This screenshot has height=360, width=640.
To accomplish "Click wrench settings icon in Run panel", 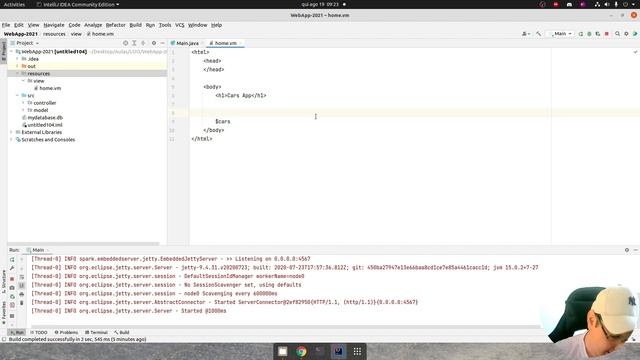I will (12, 268).
